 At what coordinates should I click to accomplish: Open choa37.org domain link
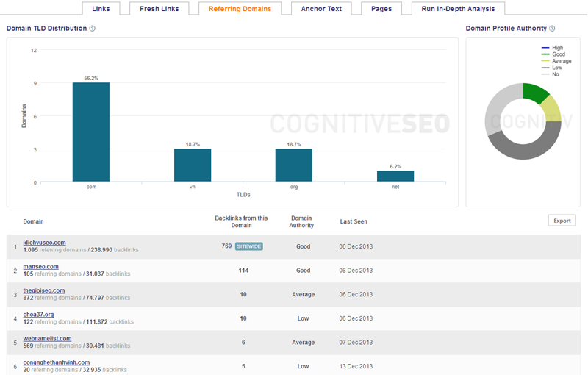pyautogui.click(x=38, y=315)
